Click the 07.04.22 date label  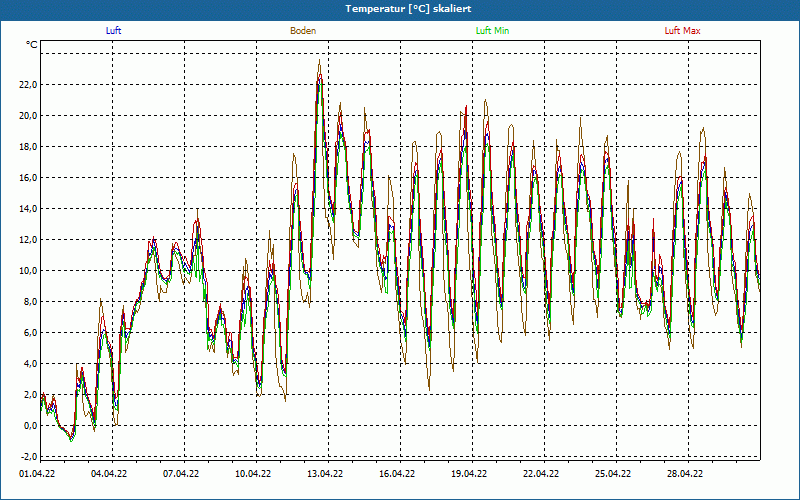click(181, 473)
